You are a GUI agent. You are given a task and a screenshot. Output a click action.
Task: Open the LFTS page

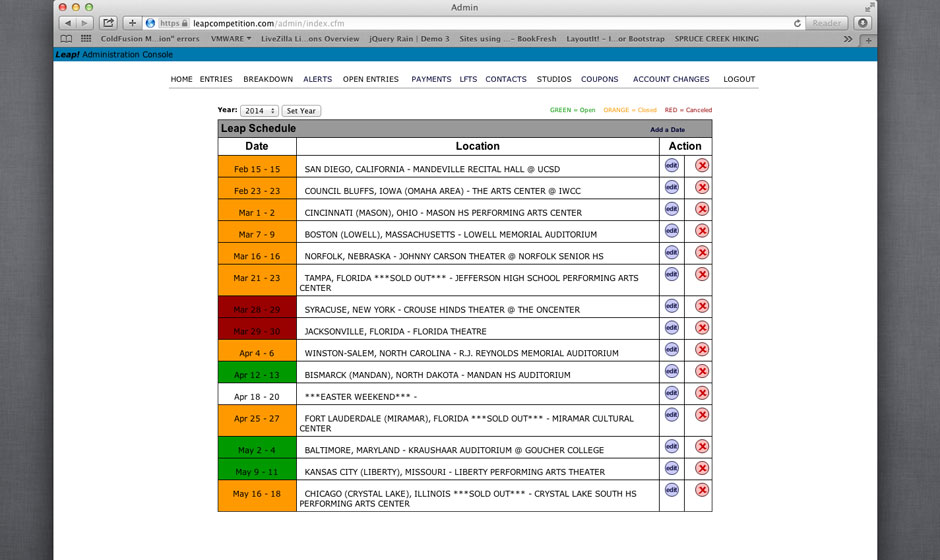click(x=468, y=79)
